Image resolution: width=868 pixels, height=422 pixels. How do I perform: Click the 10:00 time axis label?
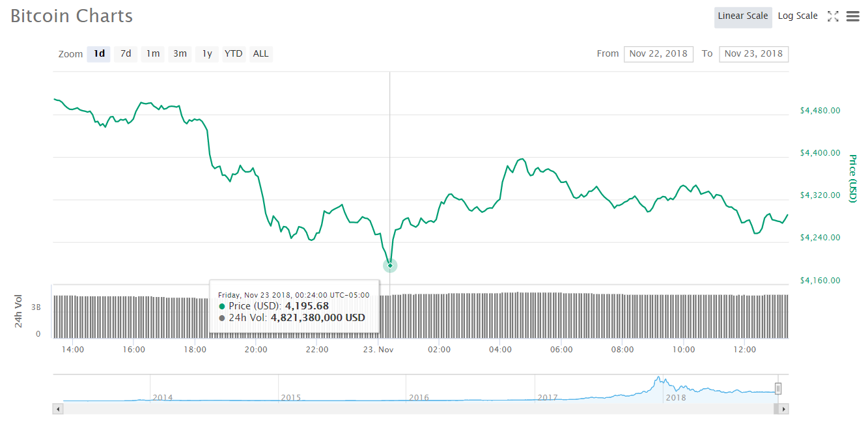684,350
